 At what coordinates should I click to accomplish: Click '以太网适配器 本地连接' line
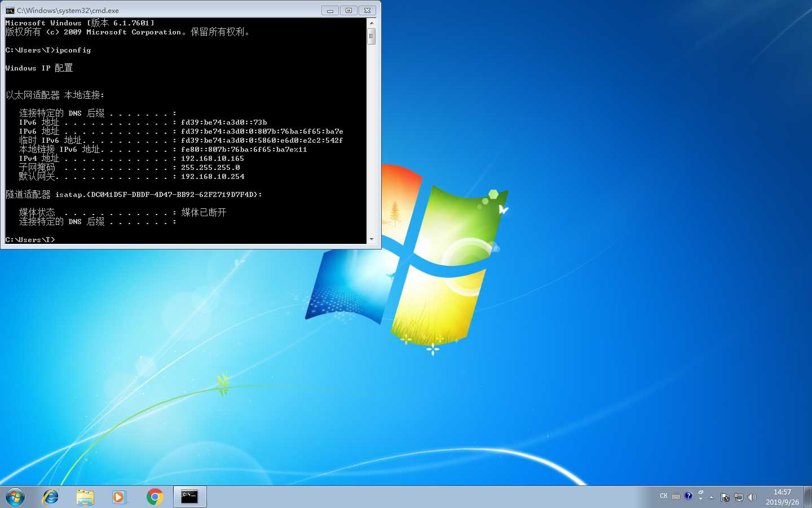pyautogui.click(x=55, y=95)
